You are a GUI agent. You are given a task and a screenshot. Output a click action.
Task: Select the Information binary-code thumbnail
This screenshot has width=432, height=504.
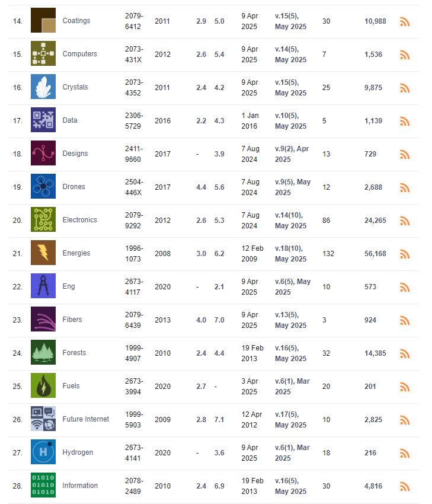pyautogui.click(x=43, y=485)
